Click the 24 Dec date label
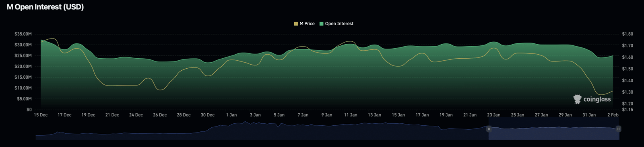This screenshot has height=147, width=644. click(x=136, y=115)
